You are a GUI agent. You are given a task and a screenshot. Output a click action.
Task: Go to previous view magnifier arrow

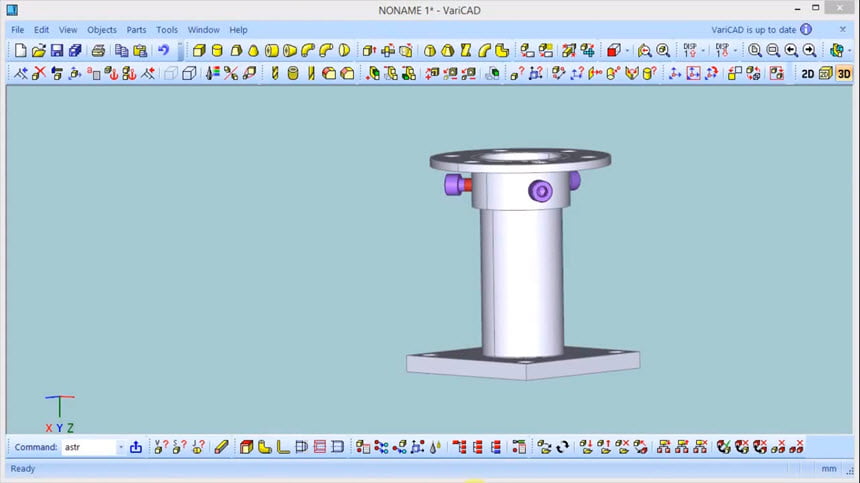[791, 50]
